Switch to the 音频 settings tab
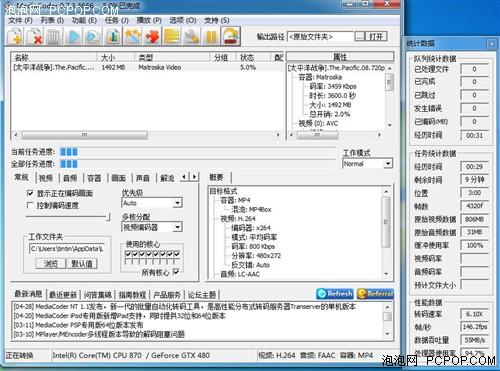This screenshot has height=371, width=500. pos(70,178)
